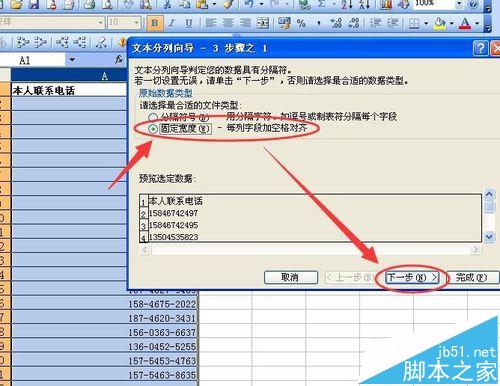Apply the red Font Color swatch

coord(465,23)
